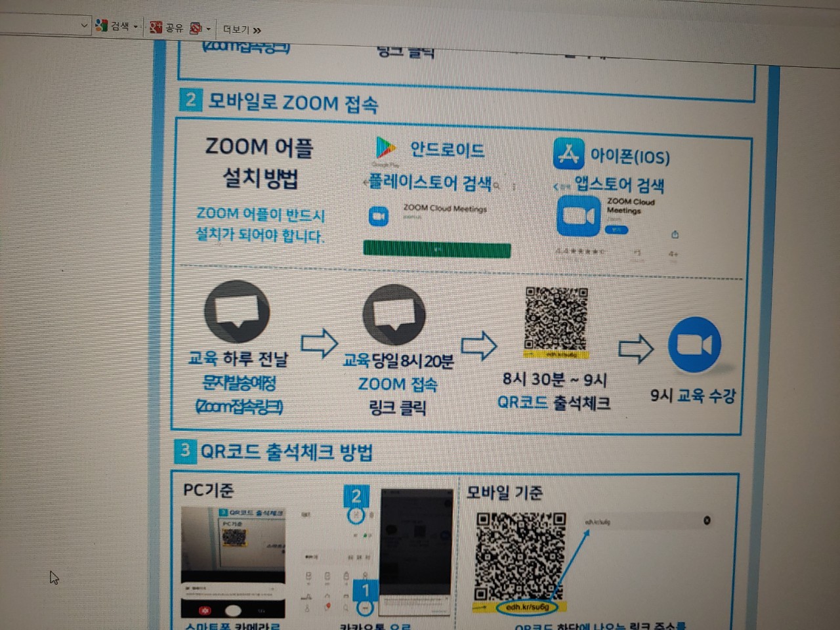Screen dimensions: 840x630
Task: Click the green install bar under Android Zoom
Action: (437, 249)
